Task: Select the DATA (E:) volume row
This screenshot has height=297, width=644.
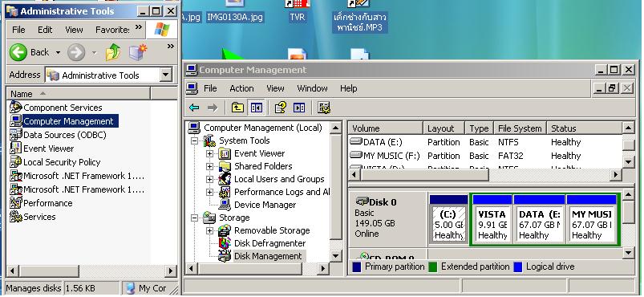Action: (484, 142)
